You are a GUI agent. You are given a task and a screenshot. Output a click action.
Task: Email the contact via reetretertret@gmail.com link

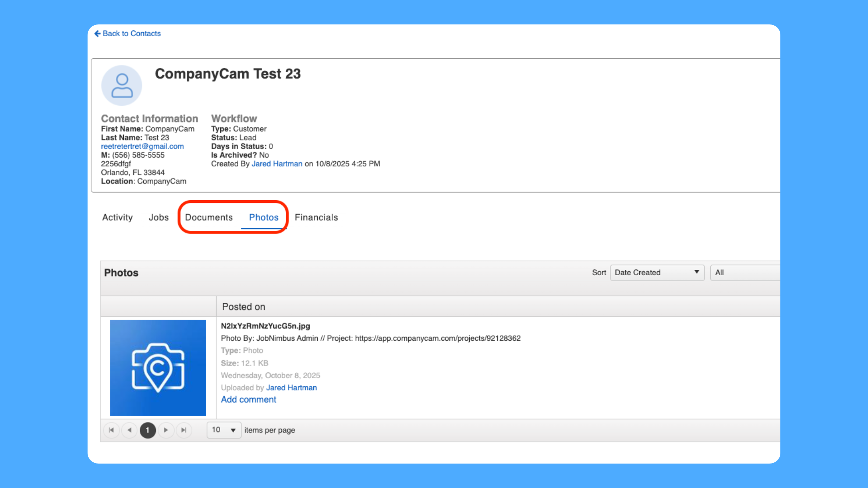142,146
